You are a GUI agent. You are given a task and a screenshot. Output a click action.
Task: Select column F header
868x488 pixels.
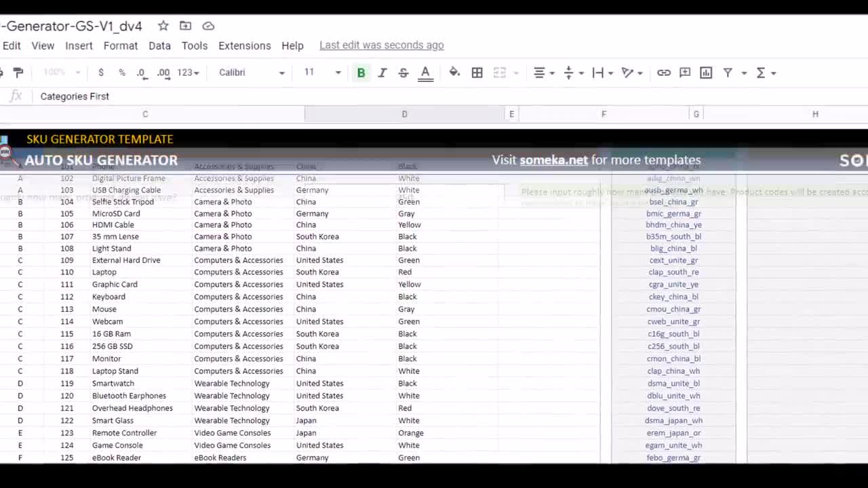[604, 114]
